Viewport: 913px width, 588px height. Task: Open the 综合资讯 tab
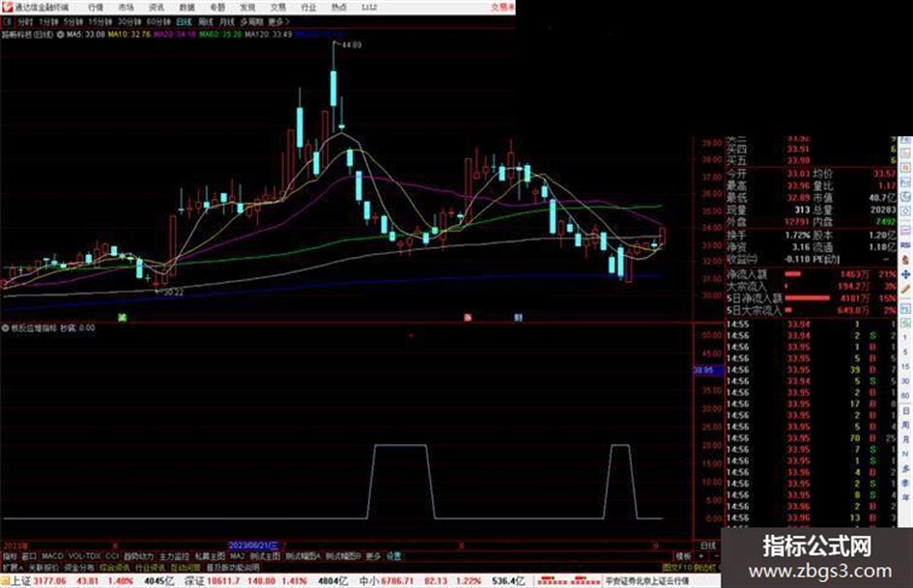115,567
